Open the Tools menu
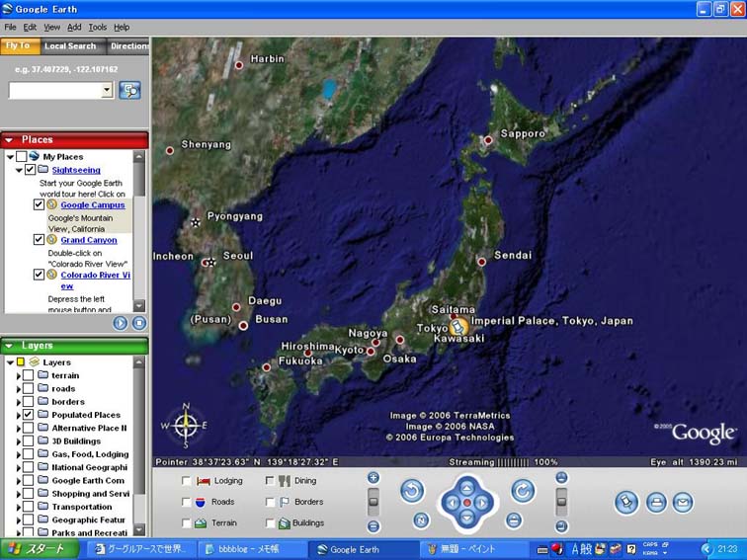The image size is (747, 560). click(98, 27)
